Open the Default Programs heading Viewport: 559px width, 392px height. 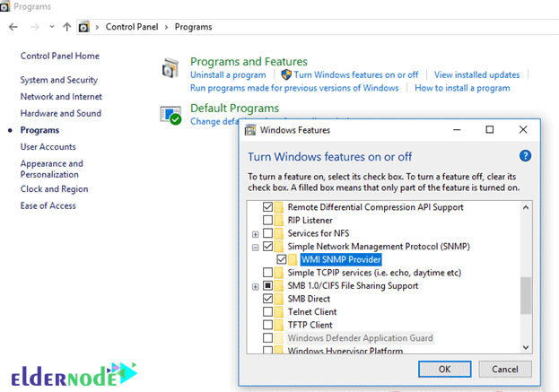click(234, 108)
